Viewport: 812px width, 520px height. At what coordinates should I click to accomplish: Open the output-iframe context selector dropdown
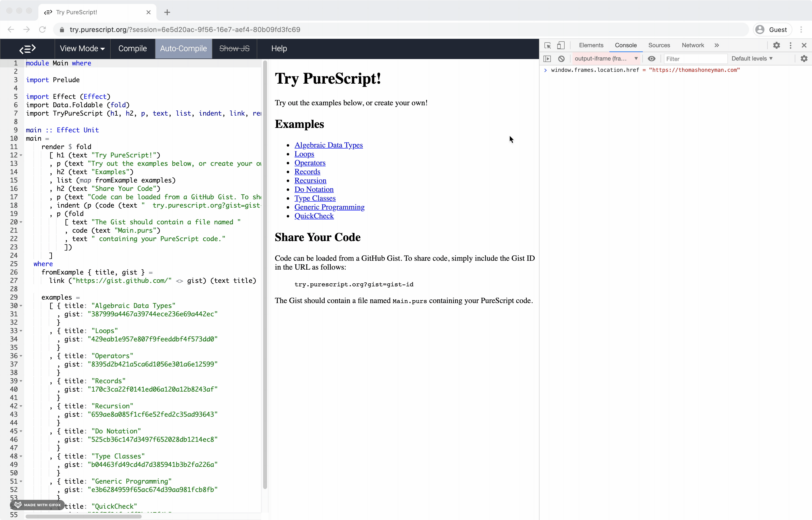click(606, 59)
